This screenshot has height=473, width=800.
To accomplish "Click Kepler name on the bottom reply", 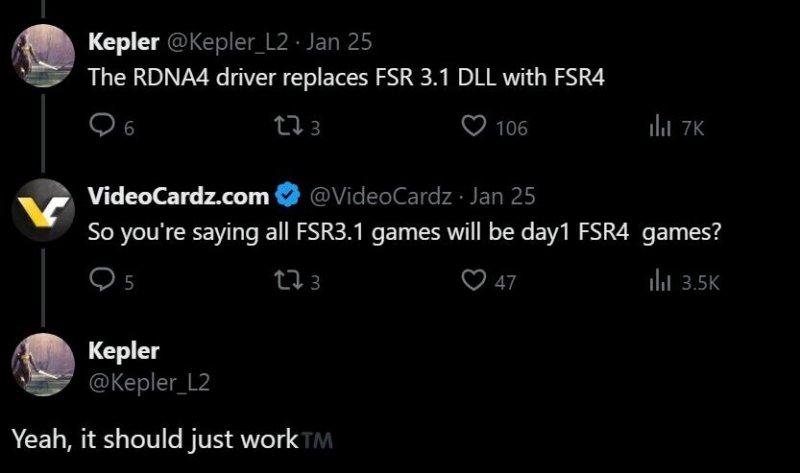I will click(124, 351).
